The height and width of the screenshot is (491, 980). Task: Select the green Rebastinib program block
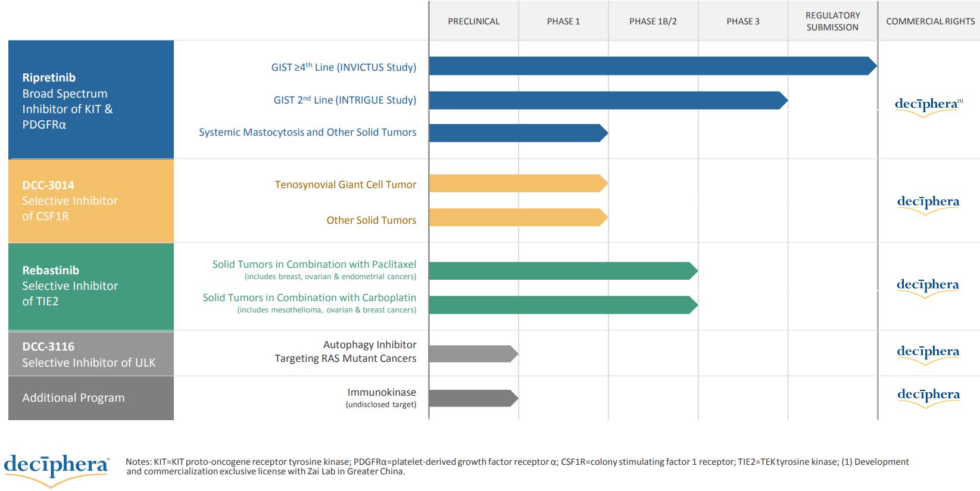(91, 286)
